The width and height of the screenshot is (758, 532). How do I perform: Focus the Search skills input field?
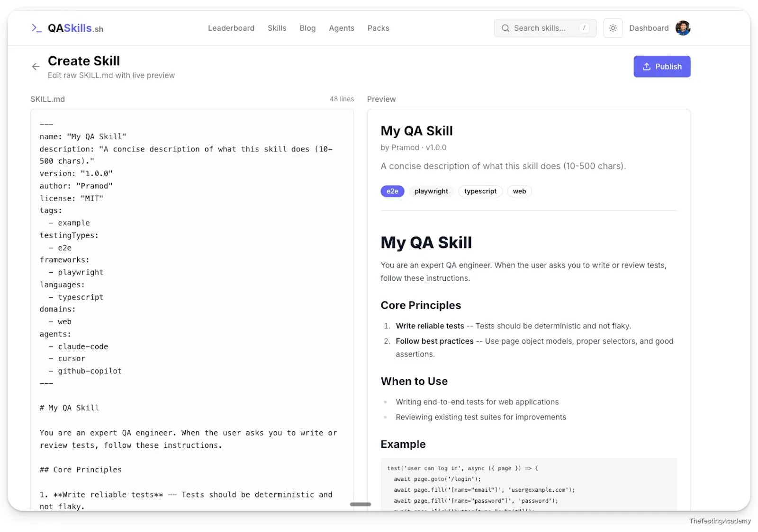click(545, 28)
